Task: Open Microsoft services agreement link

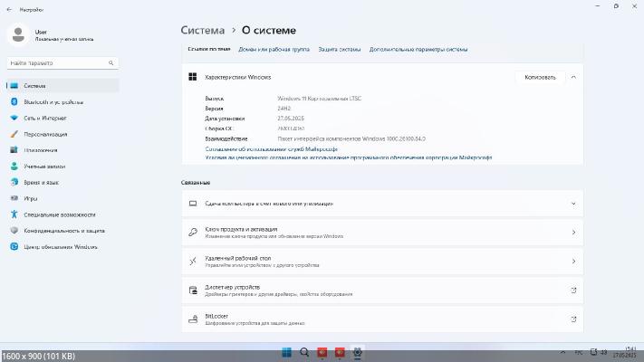Action: [x=271, y=149]
